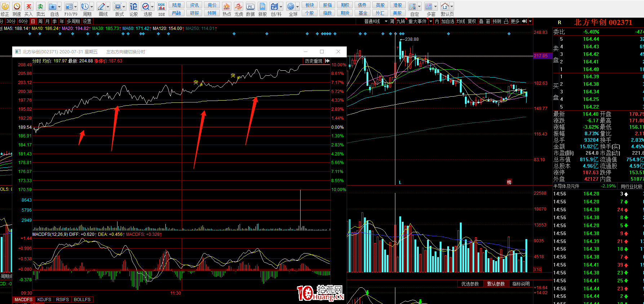
Task: Click the 修正 correction icon in toolbar
Action: point(5,6)
